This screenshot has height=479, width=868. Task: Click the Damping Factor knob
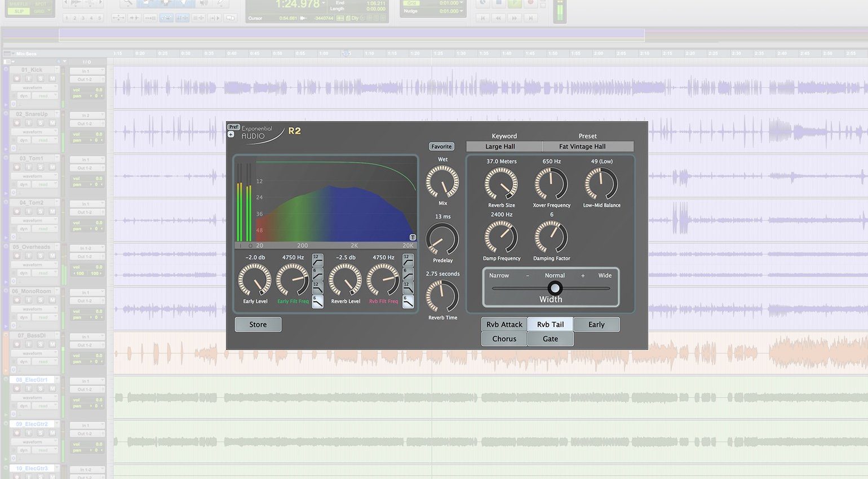(551, 237)
